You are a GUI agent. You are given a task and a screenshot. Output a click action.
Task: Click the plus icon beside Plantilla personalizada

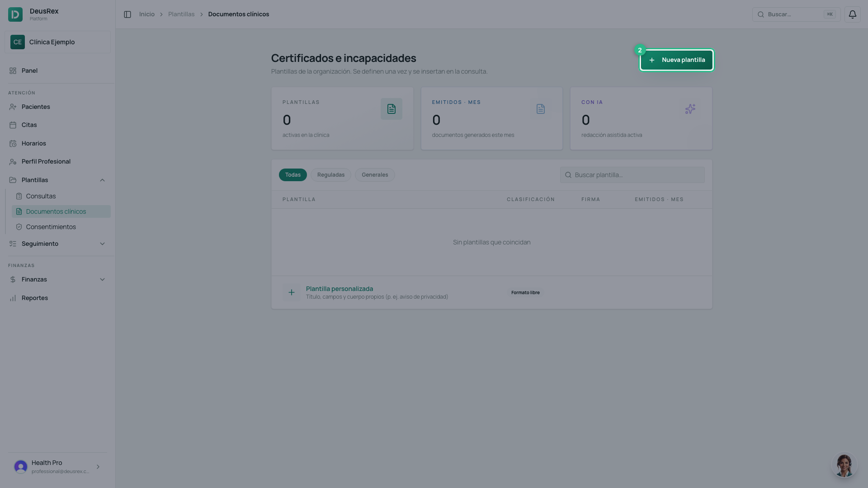coord(292,293)
